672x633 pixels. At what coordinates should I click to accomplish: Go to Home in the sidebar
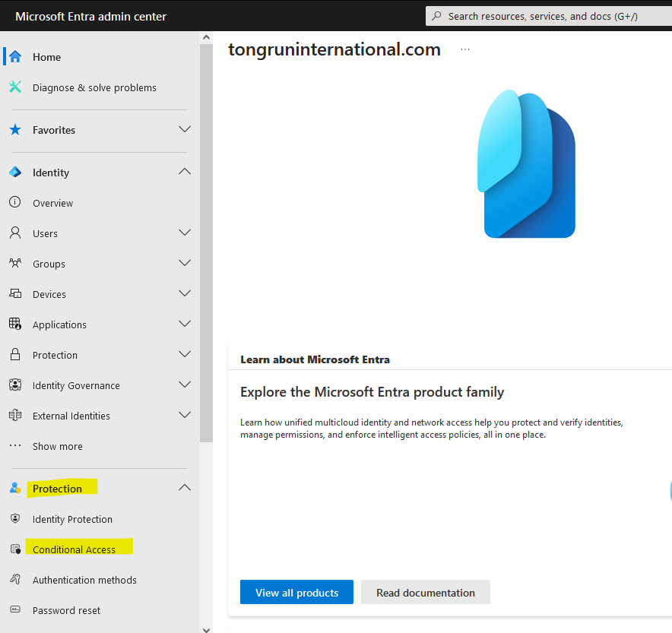click(x=46, y=58)
